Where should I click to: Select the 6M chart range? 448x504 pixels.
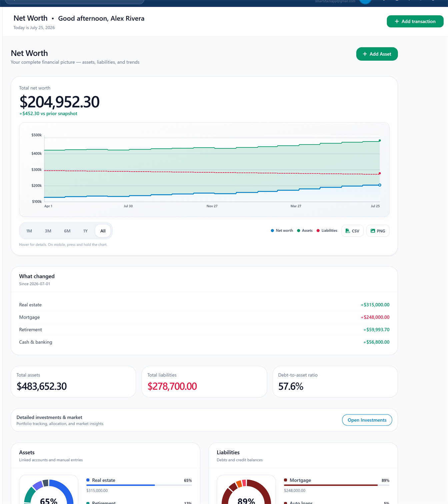(67, 231)
